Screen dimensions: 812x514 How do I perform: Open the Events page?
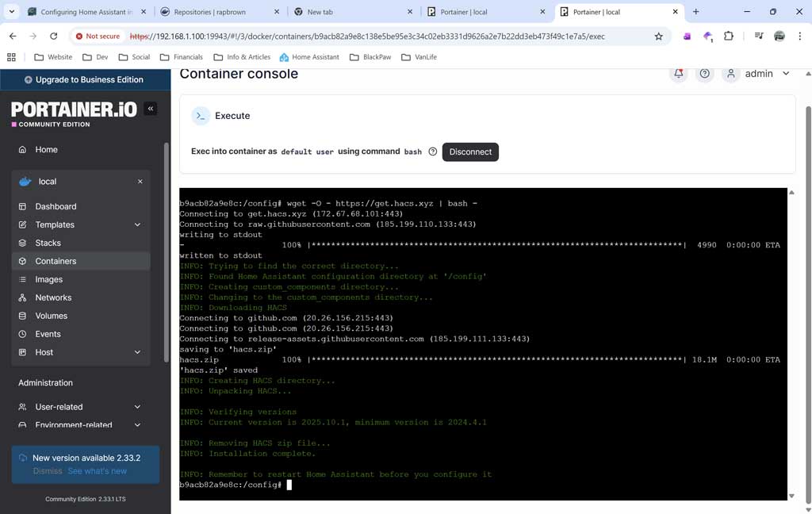click(x=81, y=334)
